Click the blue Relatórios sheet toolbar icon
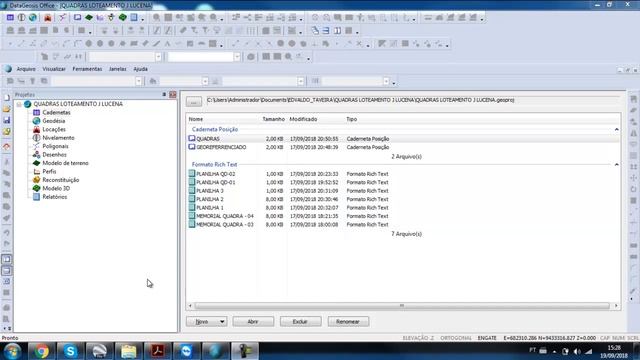The height and width of the screenshot is (360, 640). click(x=134, y=18)
